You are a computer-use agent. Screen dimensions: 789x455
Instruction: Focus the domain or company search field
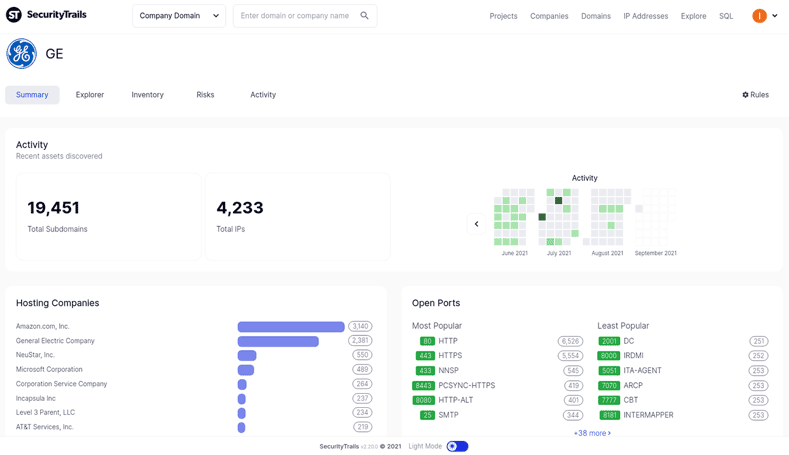(305, 16)
